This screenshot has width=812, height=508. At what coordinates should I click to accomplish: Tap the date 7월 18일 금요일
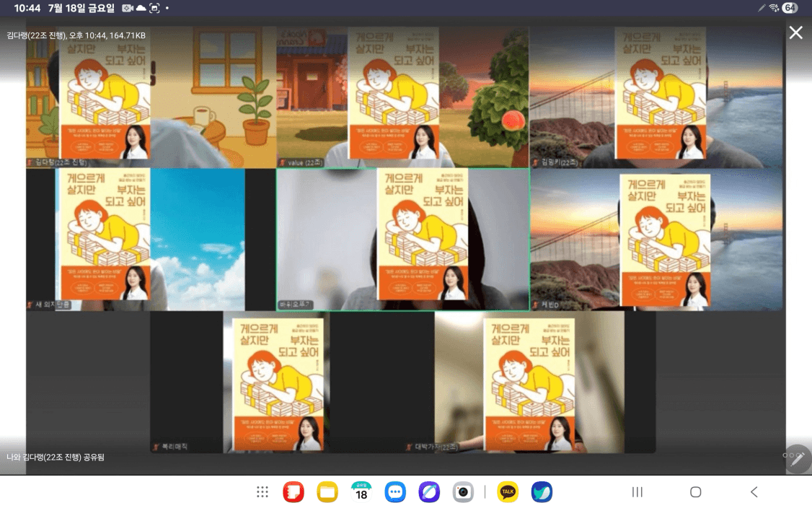(x=81, y=8)
